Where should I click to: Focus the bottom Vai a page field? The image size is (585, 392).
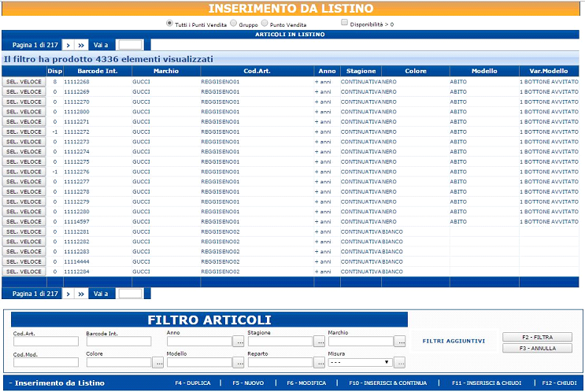[x=130, y=294]
